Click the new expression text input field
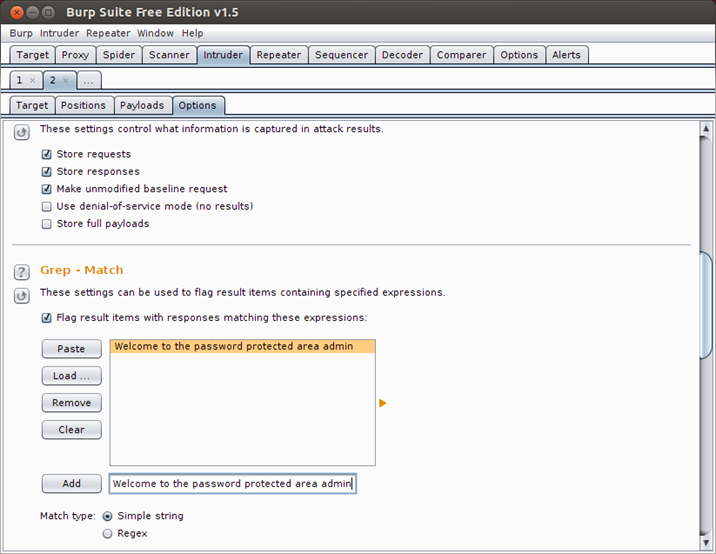This screenshot has width=716, height=554. tap(232, 484)
